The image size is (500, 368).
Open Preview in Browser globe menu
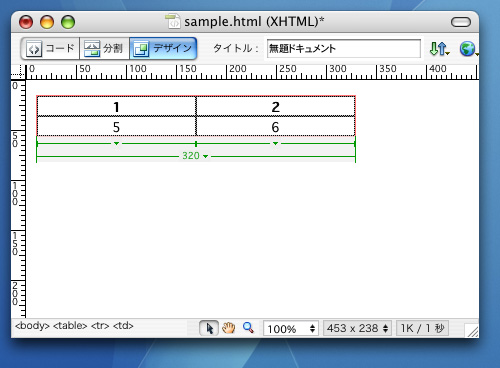[x=468, y=49]
